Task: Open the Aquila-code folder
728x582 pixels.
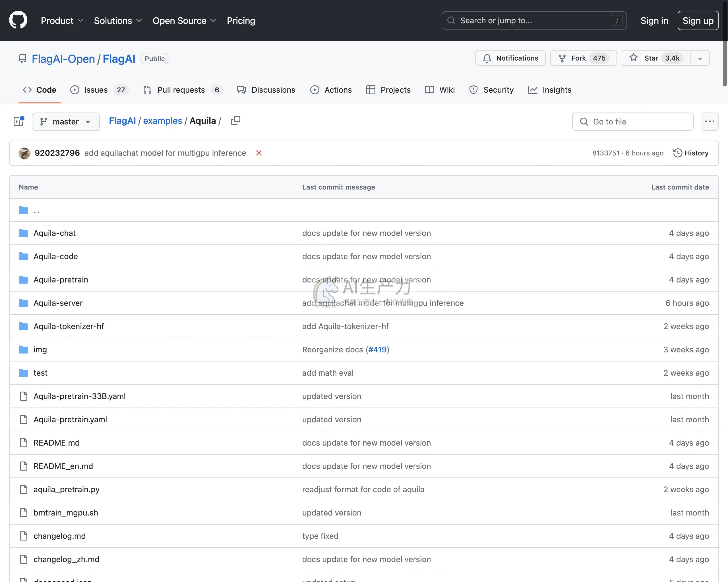Action: pyautogui.click(x=56, y=256)
